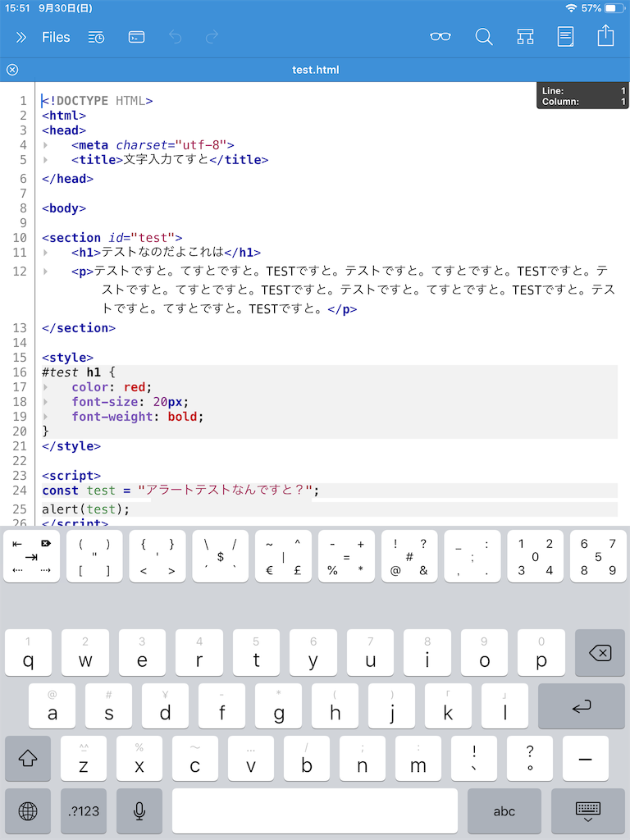Viewport: 630px width, 840px height.
Task: Tap the tab and indent key cluster
Action: pos(32,556)
